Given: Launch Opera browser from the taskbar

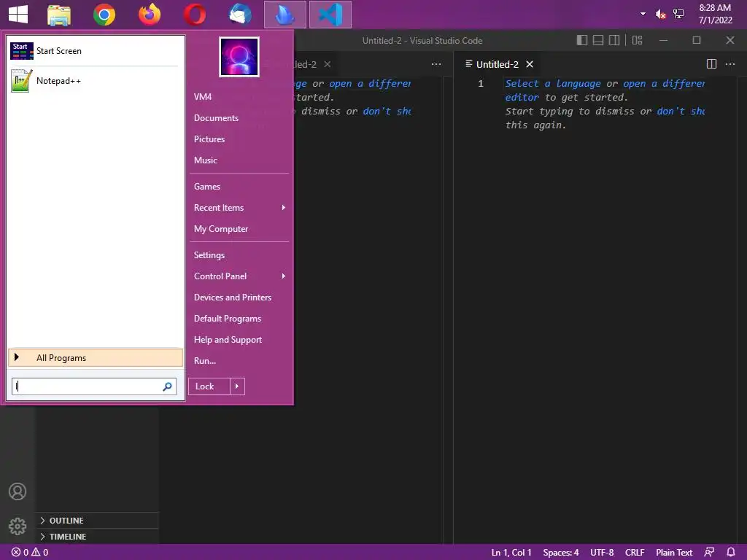Looking at the screenshot, I should coord(194,15).
